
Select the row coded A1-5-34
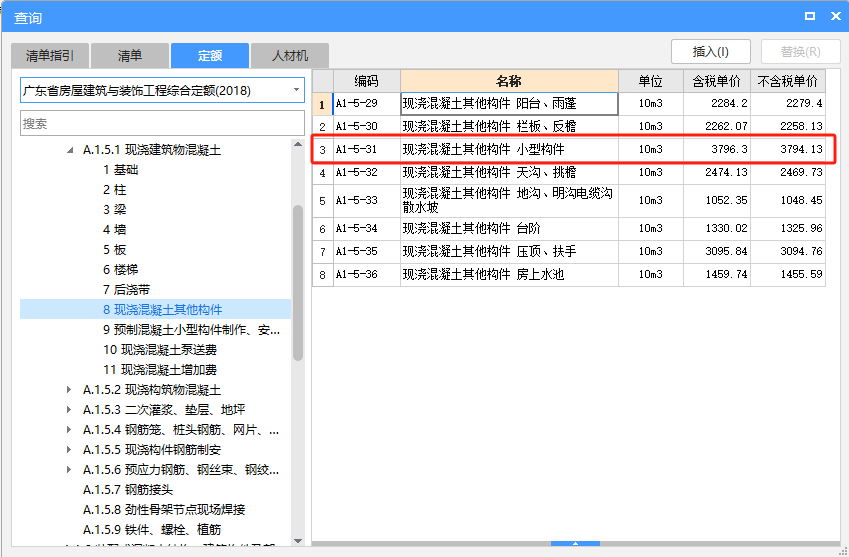[x=569, y=228]
